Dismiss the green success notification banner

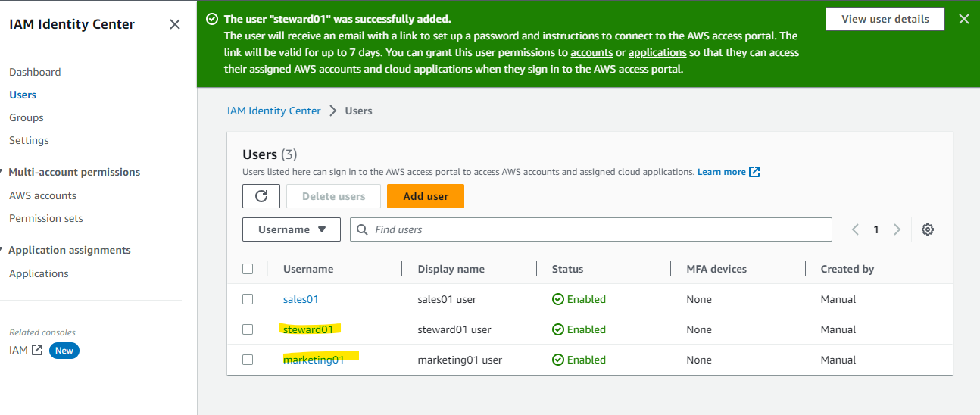963,20
